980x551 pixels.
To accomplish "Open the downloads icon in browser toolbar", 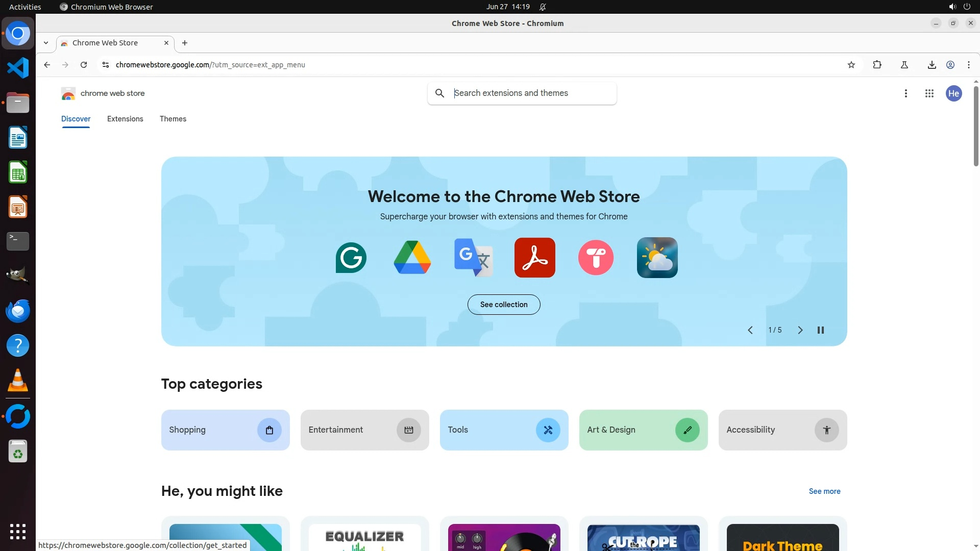I will tap(932, 65).
